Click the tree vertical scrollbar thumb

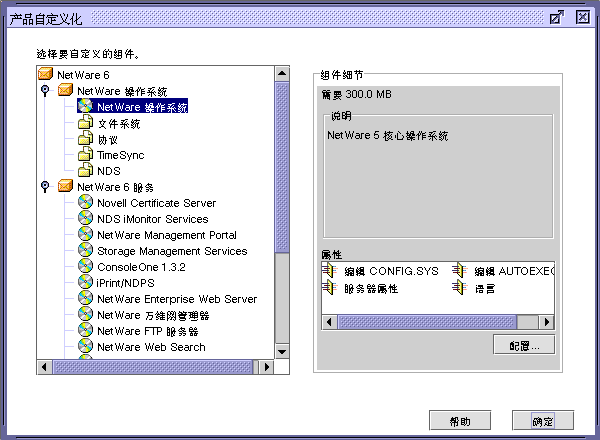282,167
